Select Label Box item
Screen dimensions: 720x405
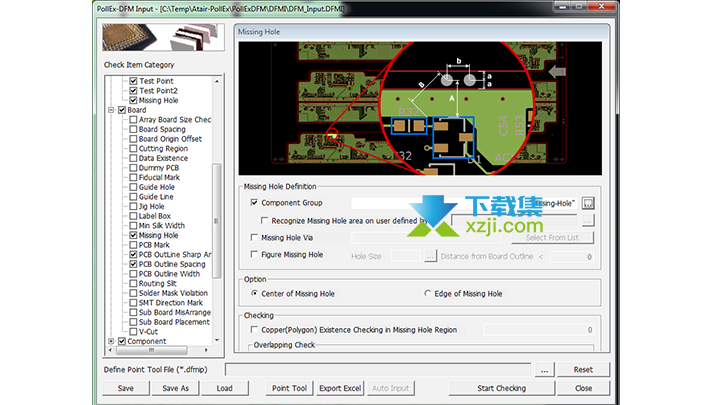pos(154,216)
